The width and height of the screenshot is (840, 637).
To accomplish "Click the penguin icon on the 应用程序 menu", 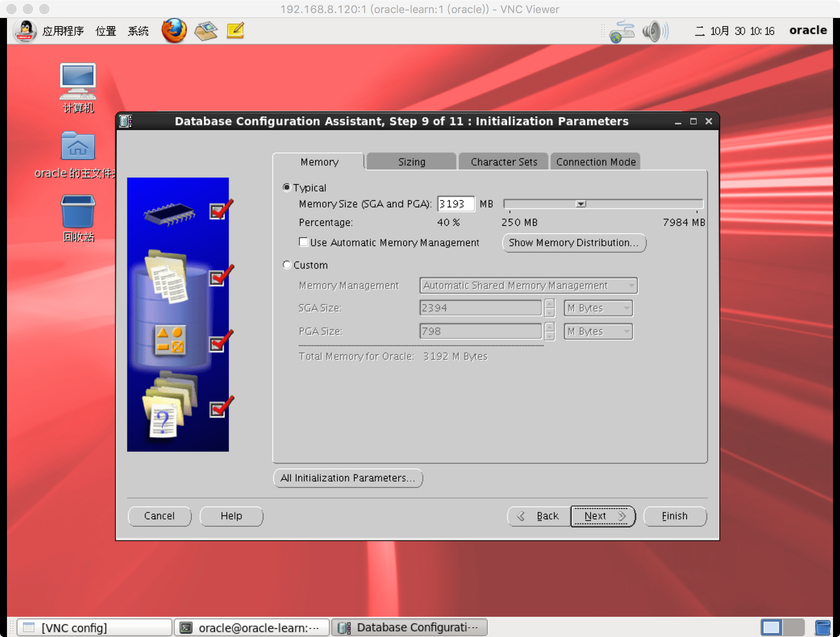I will [25, 31].
